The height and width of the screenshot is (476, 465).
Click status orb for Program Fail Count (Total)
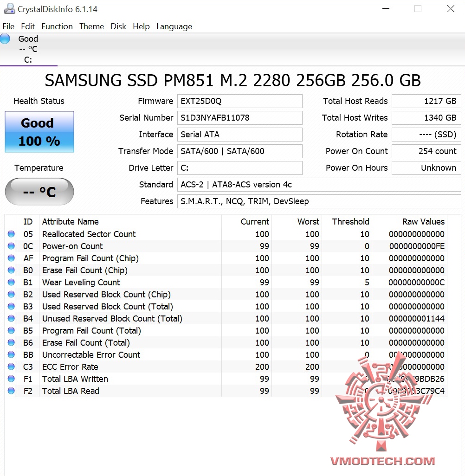click(11, 330)
